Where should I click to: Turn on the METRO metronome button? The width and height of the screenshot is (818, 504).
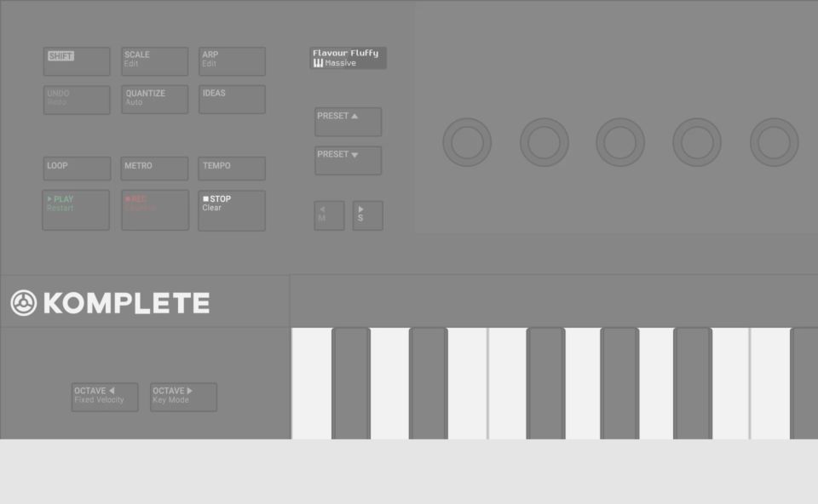(154, 169)
